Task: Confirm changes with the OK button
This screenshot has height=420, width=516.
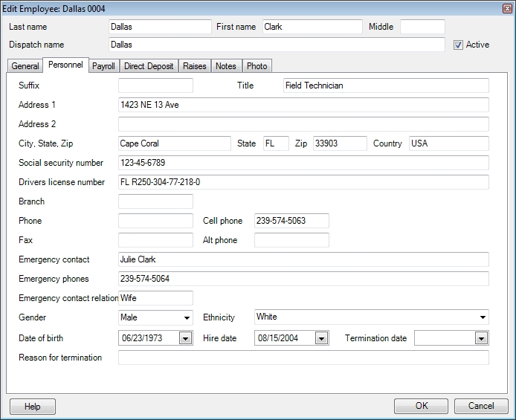Action: pos(422,406)
